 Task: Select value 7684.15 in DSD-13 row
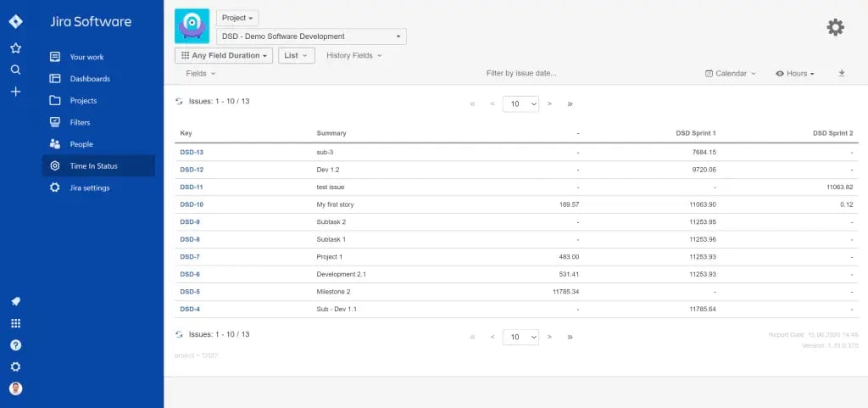[704, 152]
